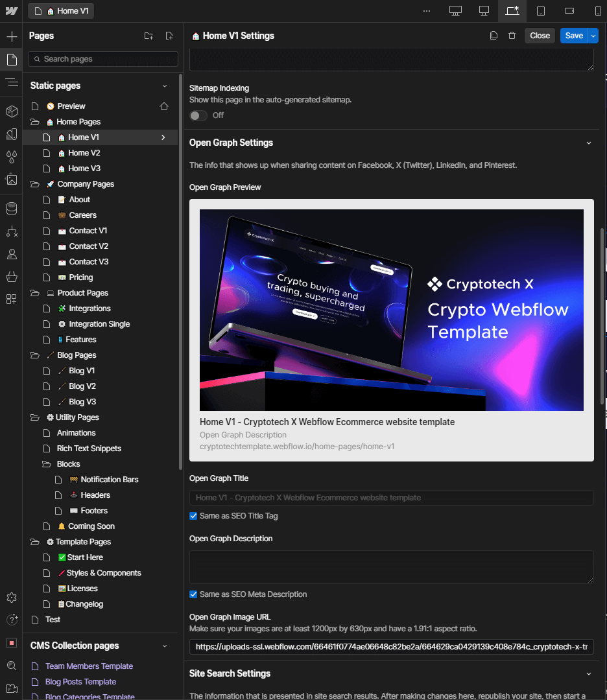
Task: Open the Navigator panel icon
Action: point(12,82)
